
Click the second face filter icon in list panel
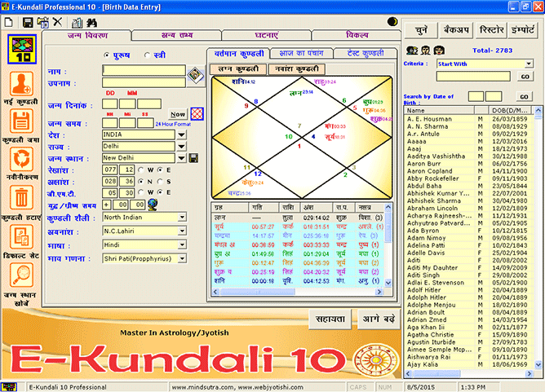tap(426, 51)
